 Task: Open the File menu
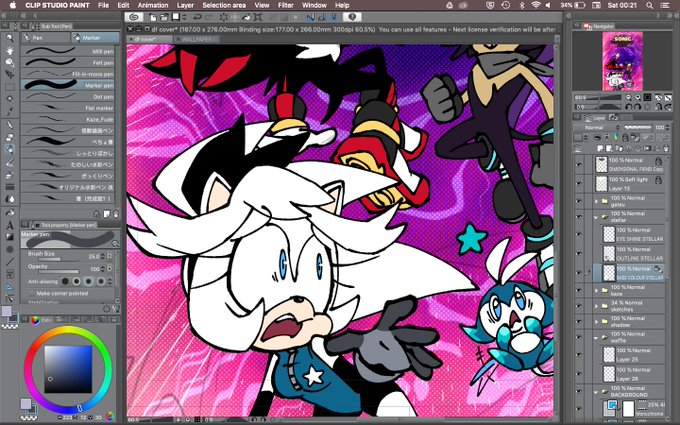[x=103, y=5]
